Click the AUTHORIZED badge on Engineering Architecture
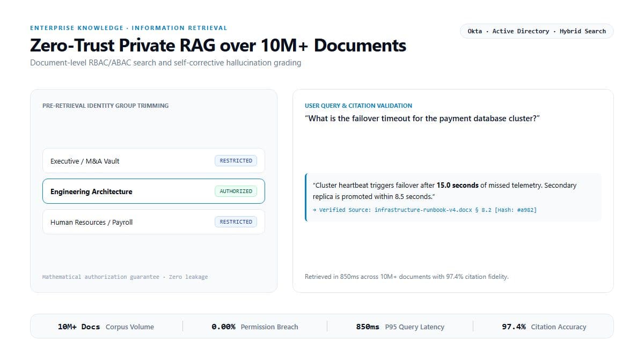The height and width of the screenshot is (362, 644). 236,191
